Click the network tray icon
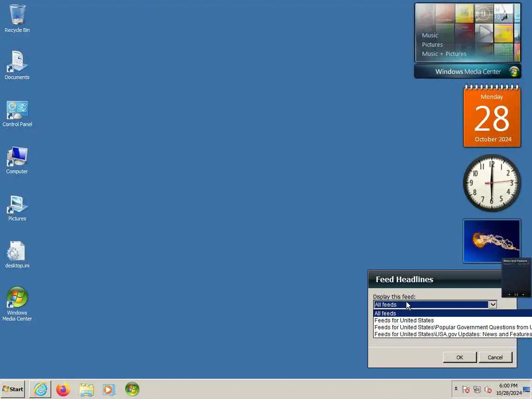The height and width of the screenshot is (399, 532). (477, 389)
